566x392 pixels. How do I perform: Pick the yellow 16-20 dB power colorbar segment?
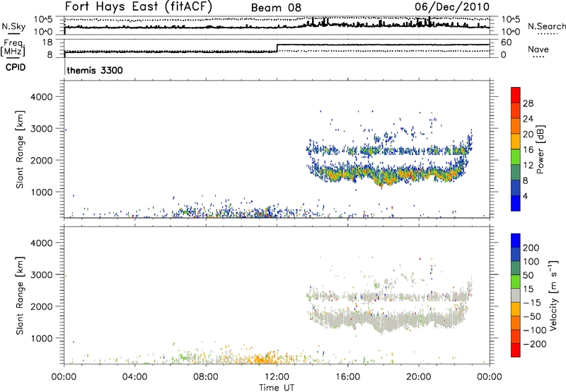tap(516, 142)
